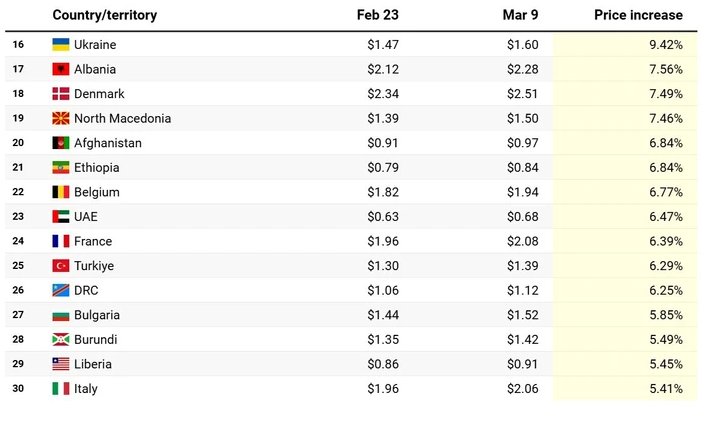Select Ukraine's 9.42% price increase cell

tap(665, 45)
